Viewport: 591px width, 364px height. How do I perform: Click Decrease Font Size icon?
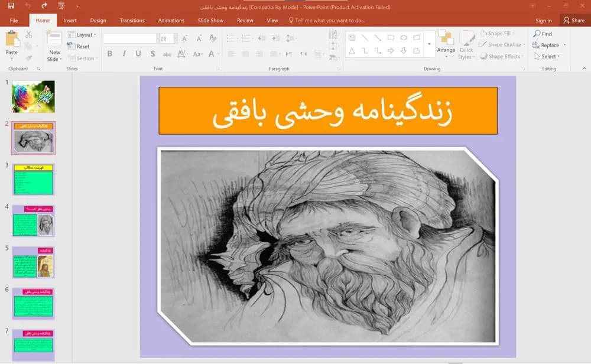pos(199,38)
